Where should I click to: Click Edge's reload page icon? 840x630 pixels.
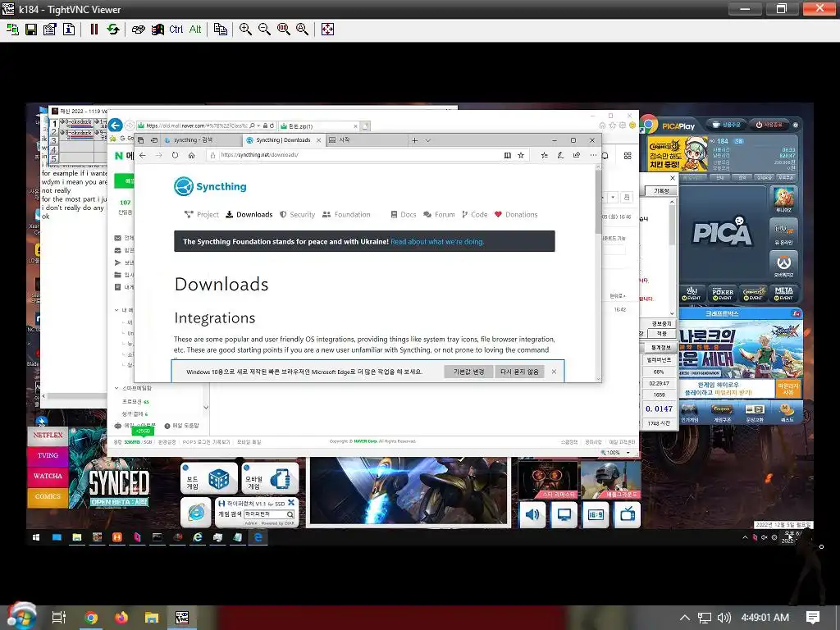coord(176,155)
